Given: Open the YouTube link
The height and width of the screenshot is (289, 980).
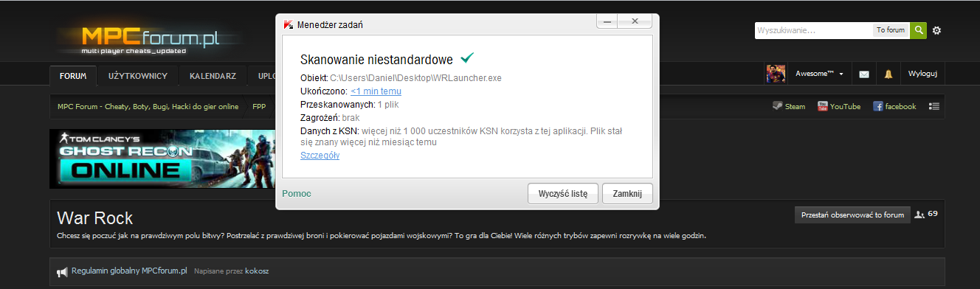Looking at the screenshot, I should [839, 106].
